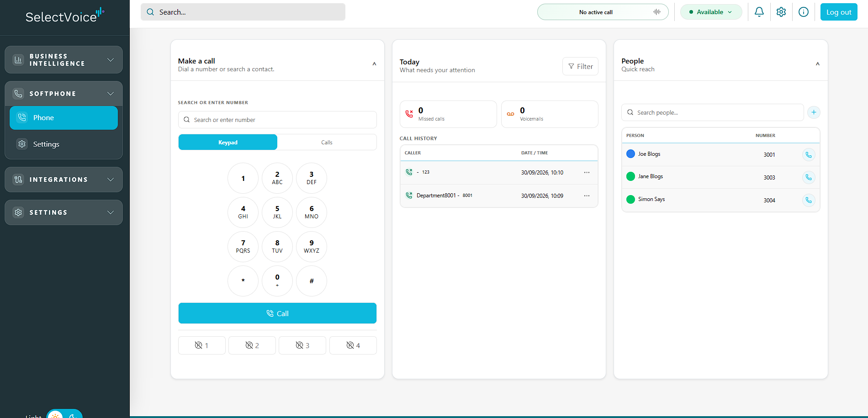The width and height of the screenshot is (868, 418).
Task: Call Joe Blogs using the phone icon
Action: point(809,155)
